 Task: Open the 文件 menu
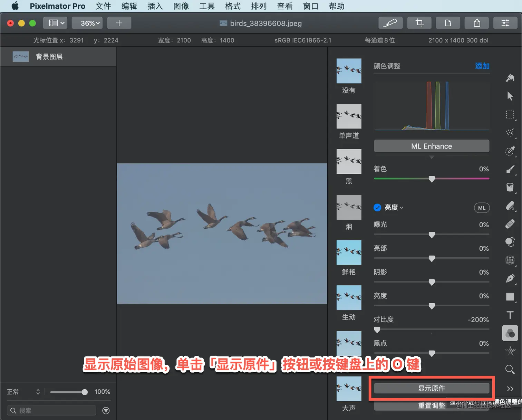[103, 6]
